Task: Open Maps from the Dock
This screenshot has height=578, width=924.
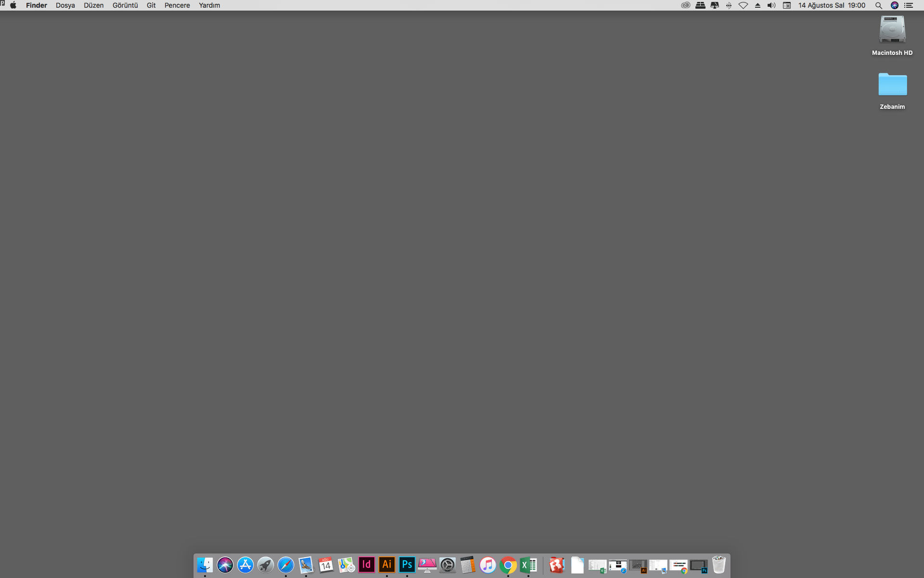Action: pyautogui.click(x=346, y=565)
